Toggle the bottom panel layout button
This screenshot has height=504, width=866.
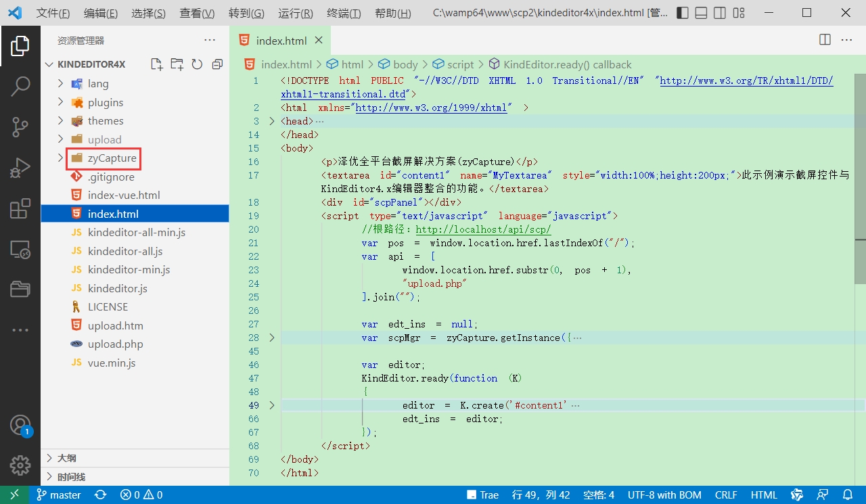point(702,13)
